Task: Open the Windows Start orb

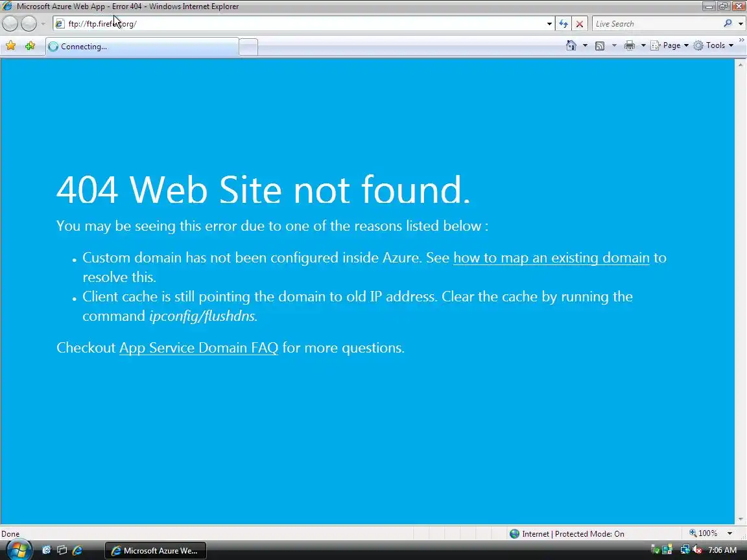Action: tap(19, 550)
